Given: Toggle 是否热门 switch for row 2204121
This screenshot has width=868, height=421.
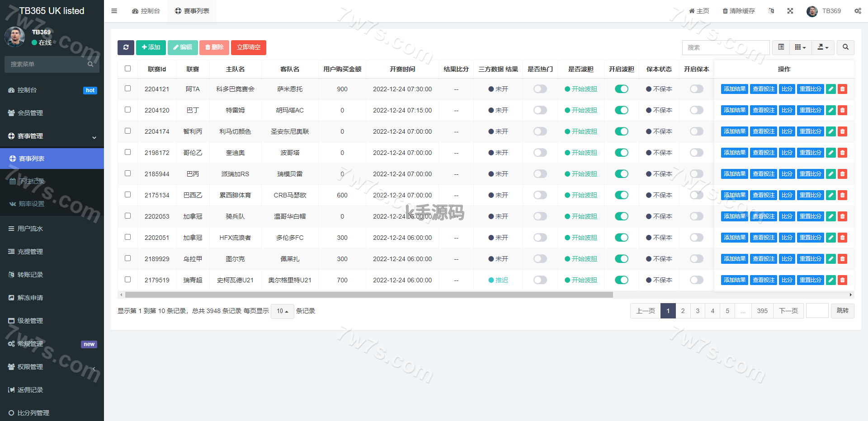Looking at the screenshot, I should tap(540, 89).
